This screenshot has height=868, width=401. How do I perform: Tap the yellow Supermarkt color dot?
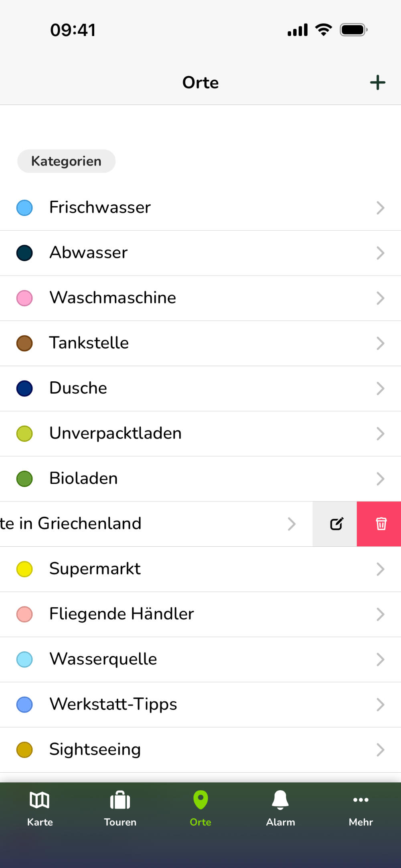(x=24, y=569)
